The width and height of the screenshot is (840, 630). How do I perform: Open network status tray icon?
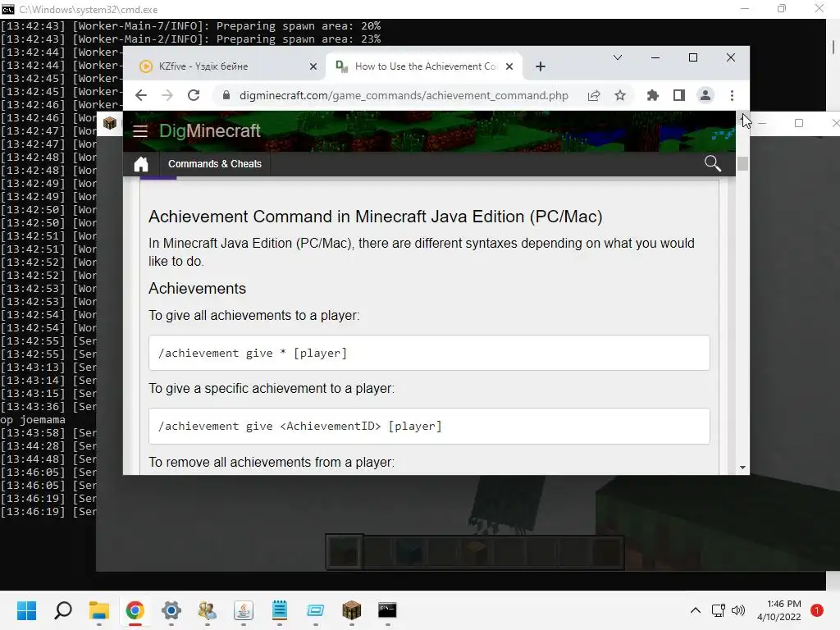point(719,610)
